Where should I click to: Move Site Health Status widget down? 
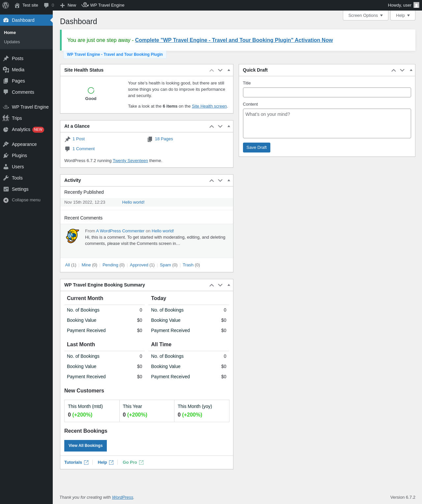[220, 70]
